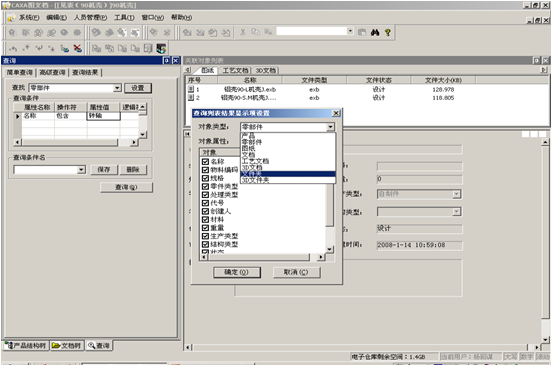Click the yellow question mark help icon
Viewport: 552px width, 366px height.
388,32
